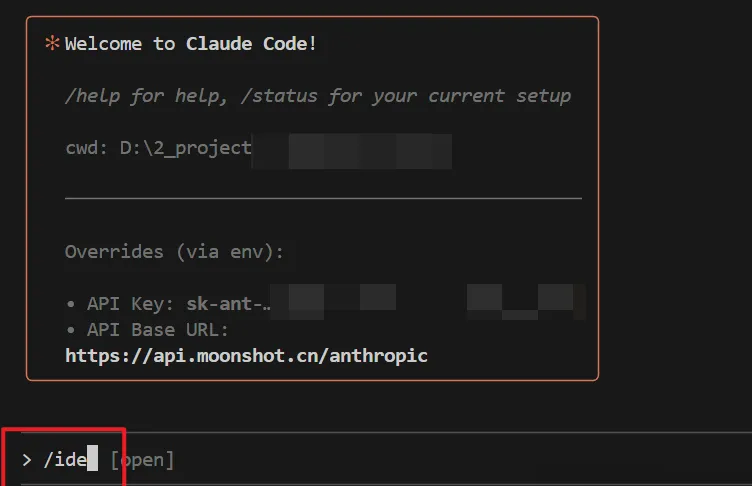Screen dimensions: 752x486
Task: Click the Welcome to Claude Code! heading
Action: click(x=190, y=43)
